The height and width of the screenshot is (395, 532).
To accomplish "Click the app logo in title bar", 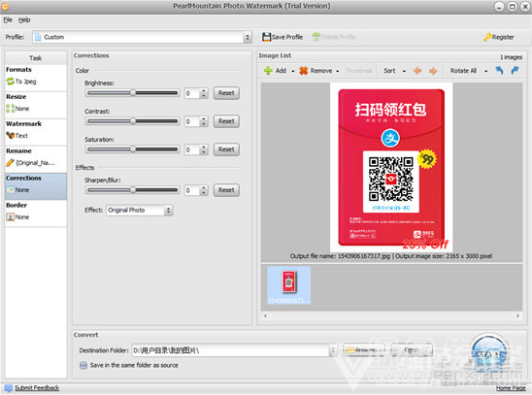I will click(x=5, y=6).
